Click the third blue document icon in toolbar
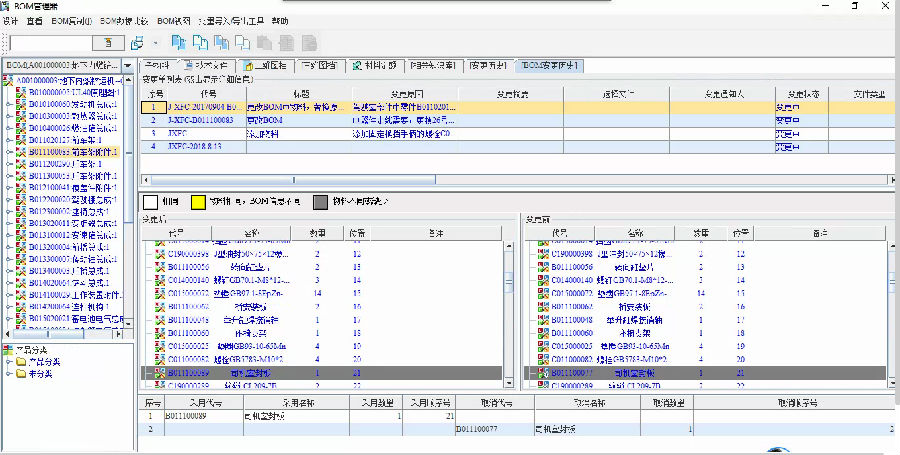Screen dimensions: 900x455 221,43
